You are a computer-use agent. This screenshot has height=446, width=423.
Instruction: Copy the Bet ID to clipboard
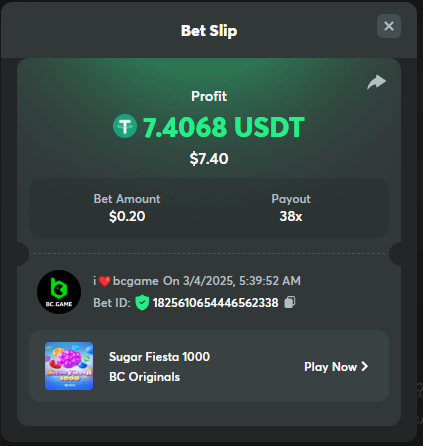coord(289,302)
